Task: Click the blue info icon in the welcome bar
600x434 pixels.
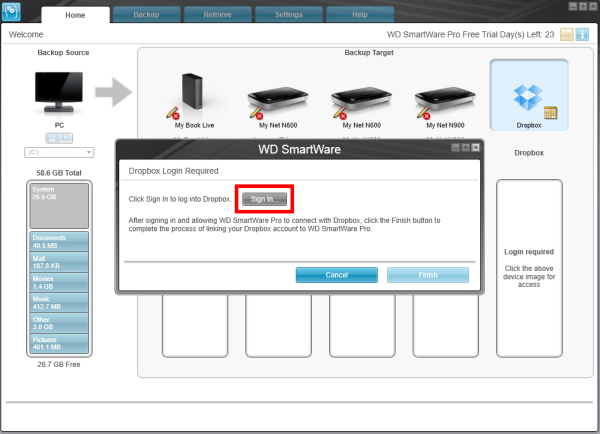Action: click(x=582, y=34)
